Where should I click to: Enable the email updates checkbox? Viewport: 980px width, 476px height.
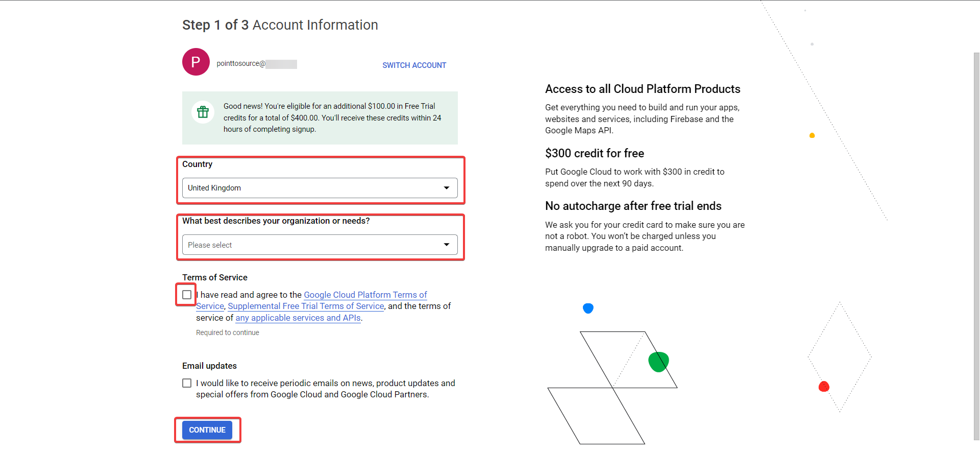187,383
